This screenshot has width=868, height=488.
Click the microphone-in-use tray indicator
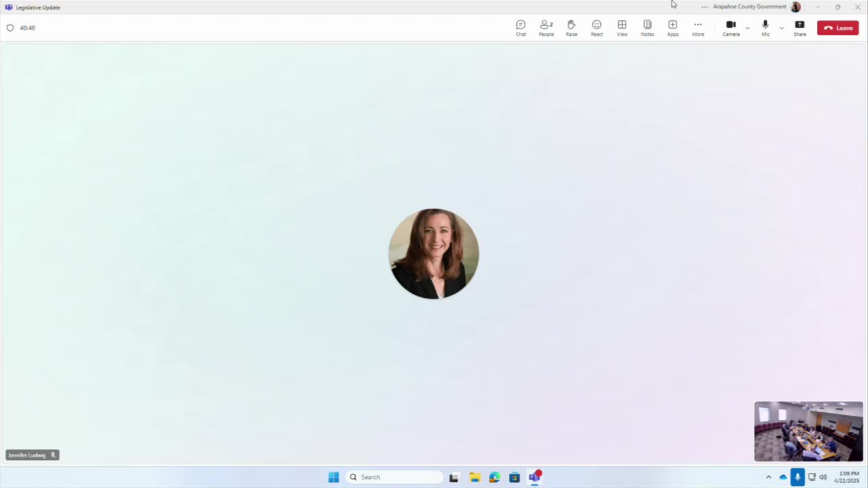[x=797, y=477]
